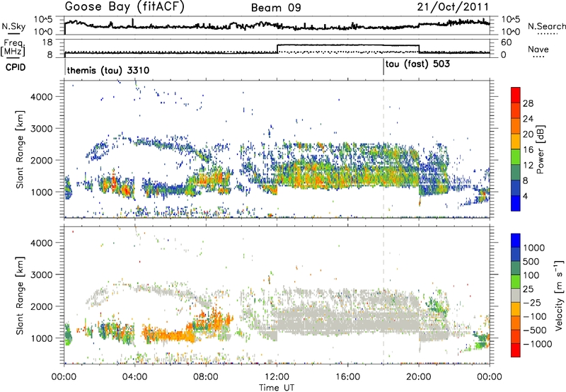566x392 pixels.
Task: Click '-1000' on Velocity colorbar
Action: point(538,344)
